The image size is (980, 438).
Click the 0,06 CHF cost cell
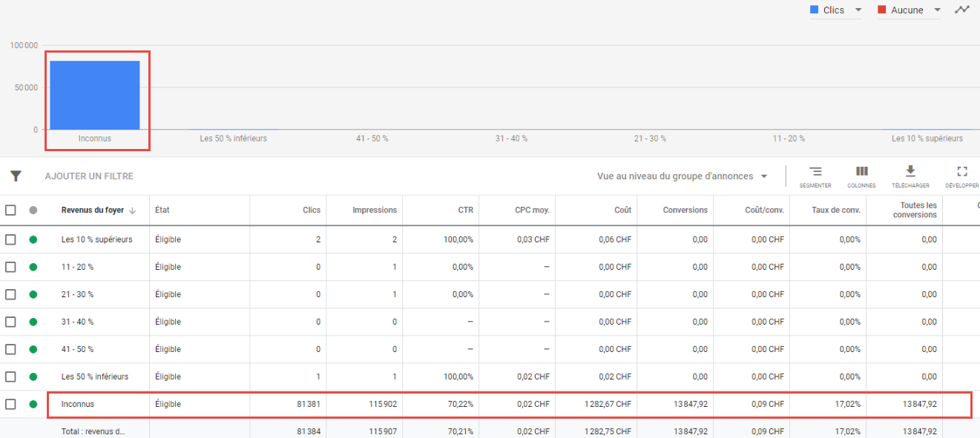[615, 239]
